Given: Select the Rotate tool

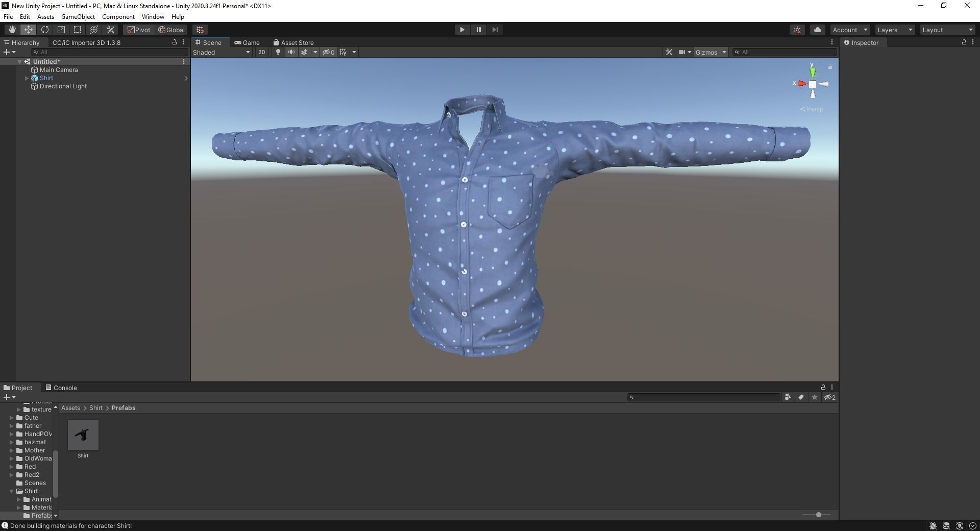Looking at the screenshot, I should coord(45,30).
